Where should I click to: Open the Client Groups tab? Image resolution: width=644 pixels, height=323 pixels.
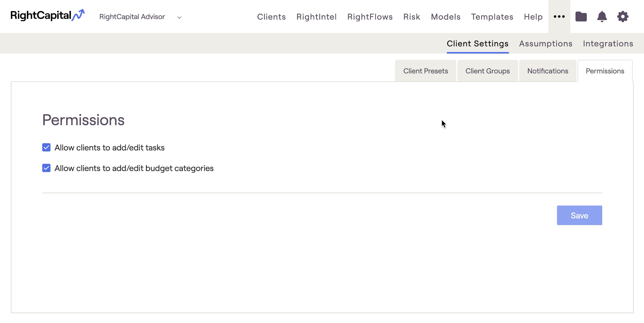[488, 71]
